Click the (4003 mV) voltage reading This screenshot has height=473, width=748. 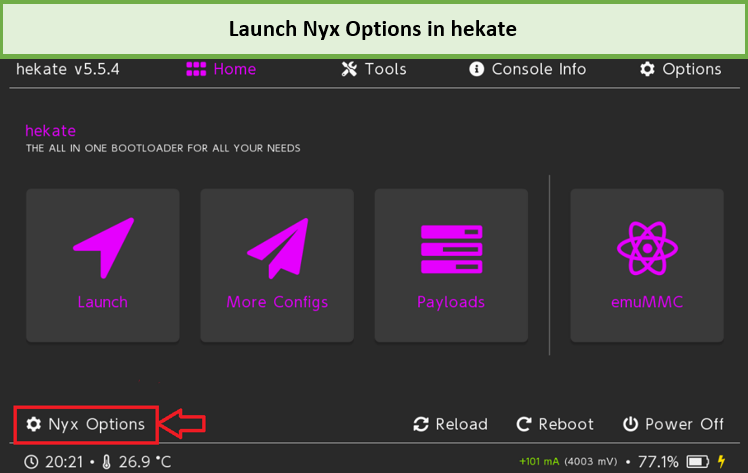click(x=591, y=462)
